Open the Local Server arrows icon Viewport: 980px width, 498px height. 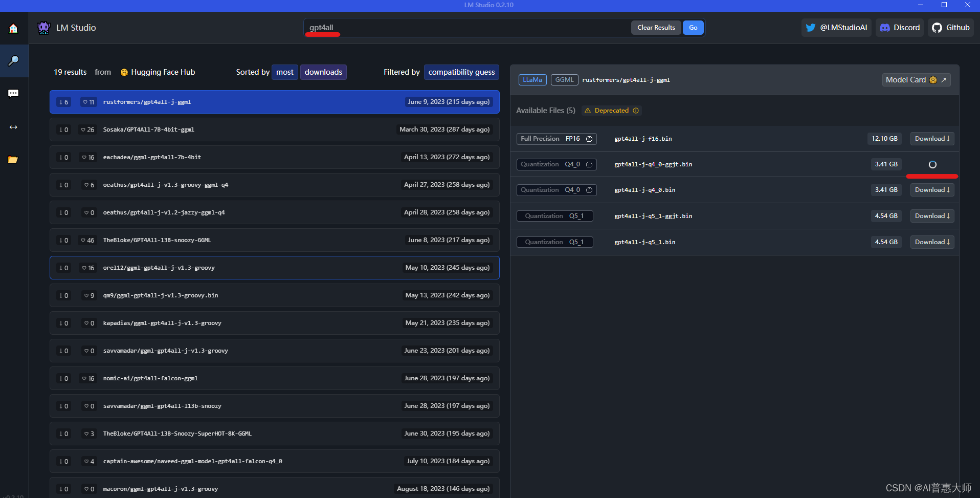(x=13, y=127)
